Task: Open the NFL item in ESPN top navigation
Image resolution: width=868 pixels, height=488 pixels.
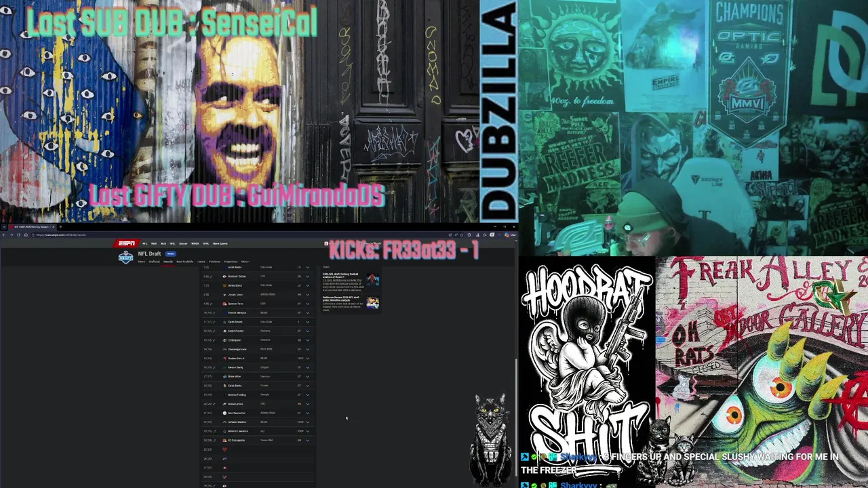Action: [145, 243]
